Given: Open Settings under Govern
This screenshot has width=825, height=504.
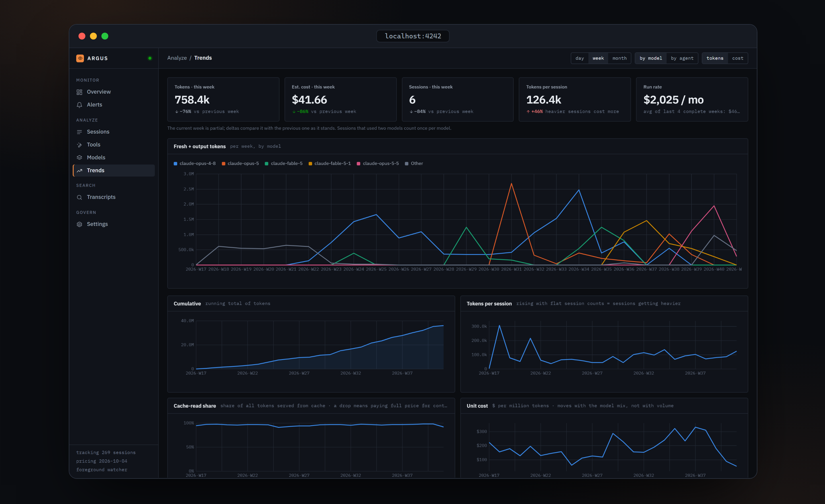Looking at the screenshot, I should (113, 224).
